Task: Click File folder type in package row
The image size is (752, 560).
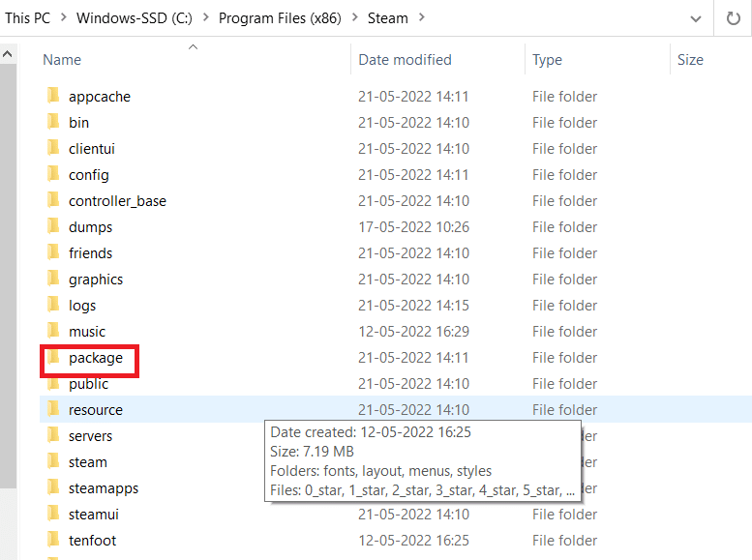Action: click(x=564, y=358)
